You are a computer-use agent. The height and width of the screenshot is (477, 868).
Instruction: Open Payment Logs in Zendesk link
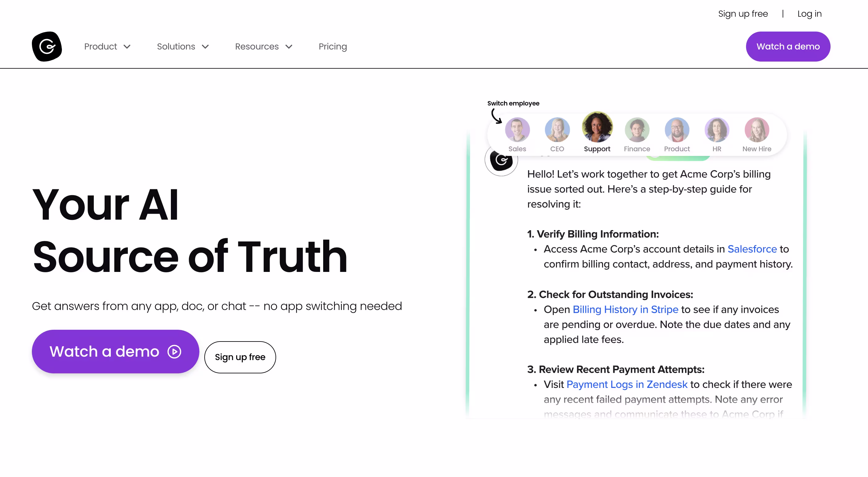(627, 385)
